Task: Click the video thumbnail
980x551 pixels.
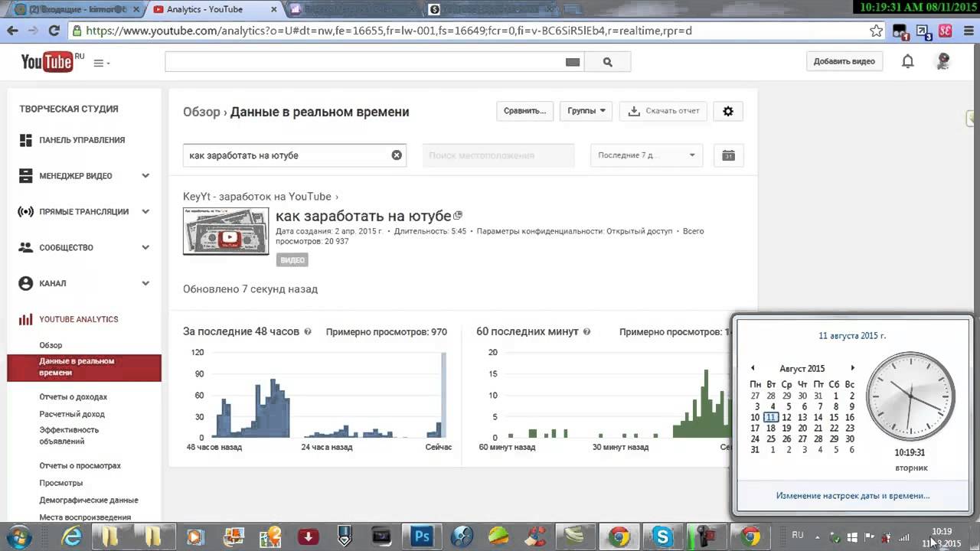Action: pos(226,231)
